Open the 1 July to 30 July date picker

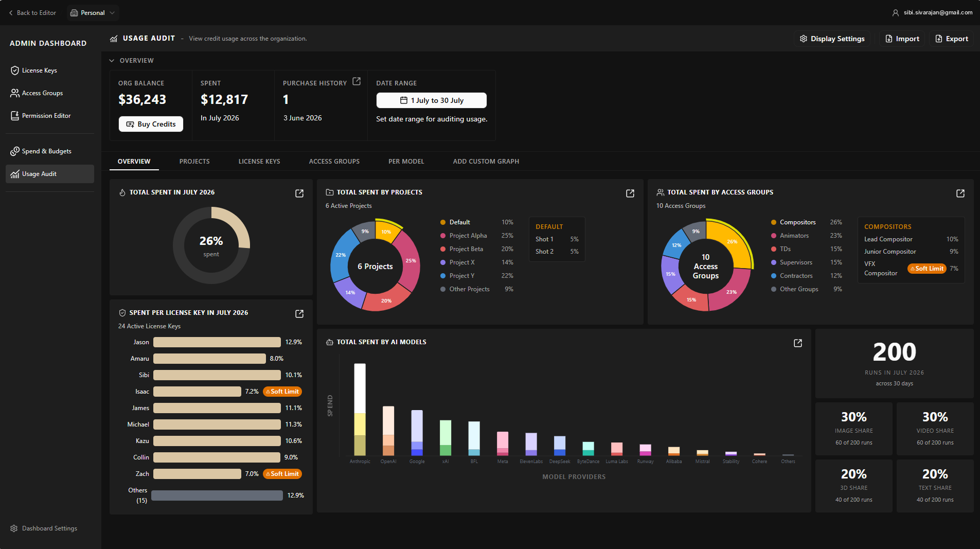pyautogui.click(x=432, y=100)
